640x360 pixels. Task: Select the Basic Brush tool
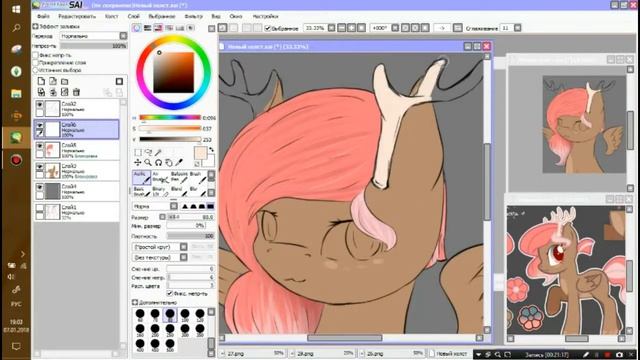pos(142,191)
